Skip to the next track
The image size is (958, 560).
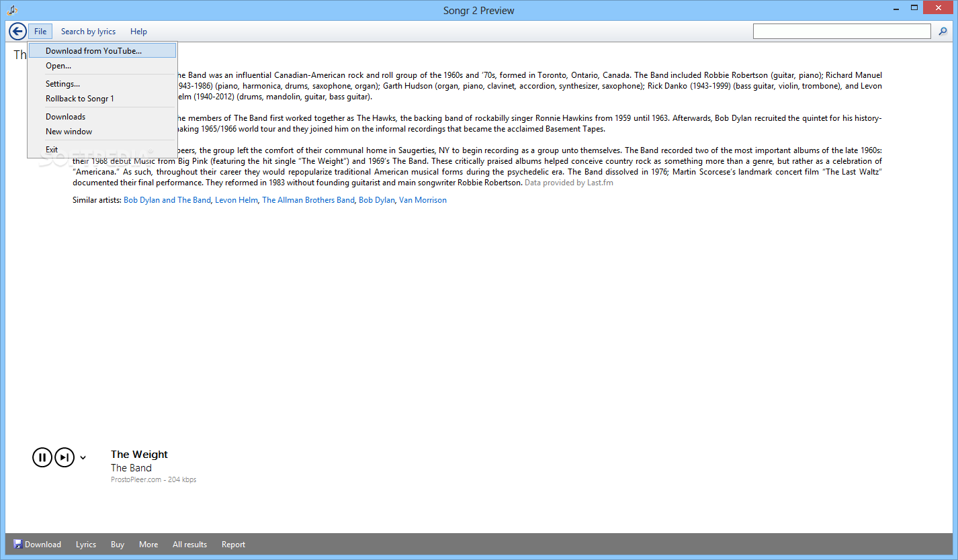(x=64, y=457)
